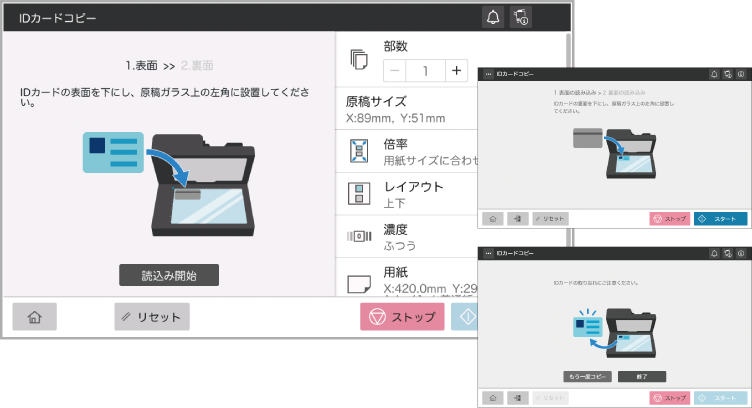The width and height of the screenshot is (752, 408).
Task: Tap the notification bell icon in main header
Action: point(492,17)
